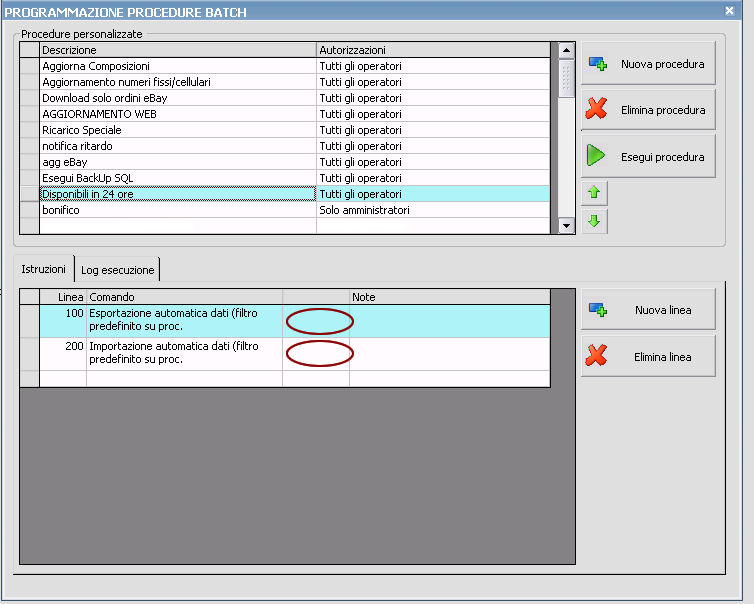The image size is (754, 604).
Task: Click the Autorizzazioni column header
Action: pos(433,50)
